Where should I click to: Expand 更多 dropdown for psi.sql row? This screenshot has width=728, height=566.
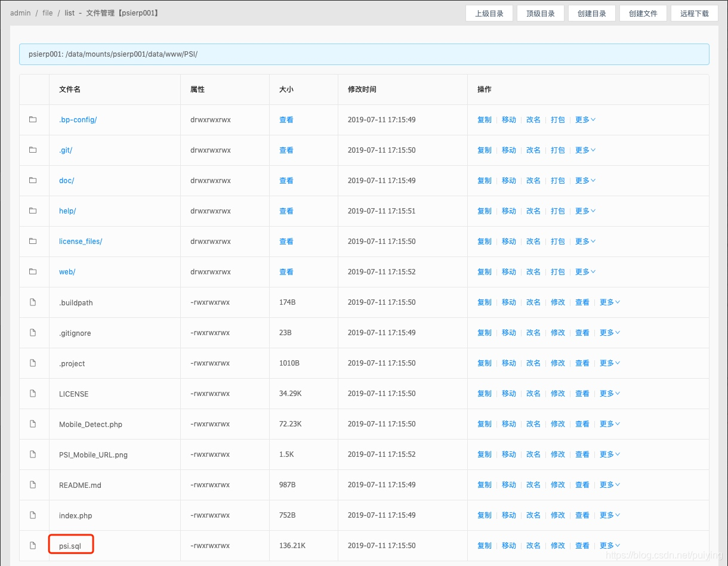610,545
